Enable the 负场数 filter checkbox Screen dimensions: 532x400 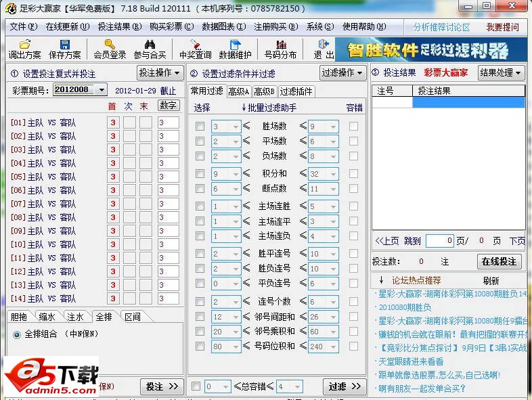[200, 156]
